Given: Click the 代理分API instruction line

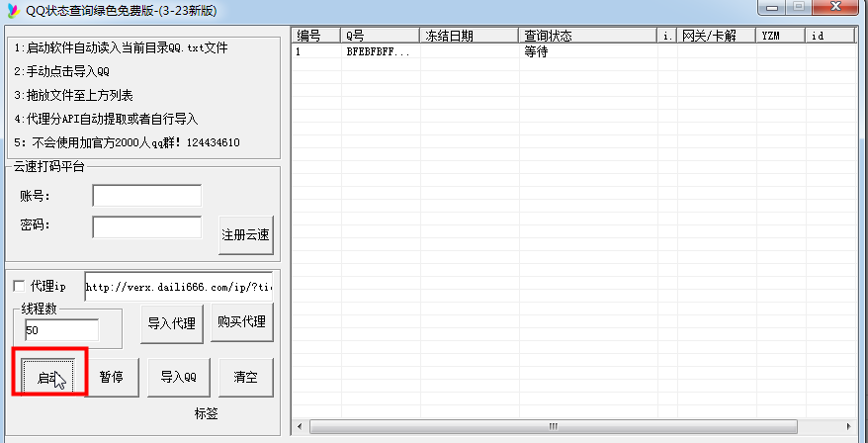Looking at the screenshot, I should [107, 119].
